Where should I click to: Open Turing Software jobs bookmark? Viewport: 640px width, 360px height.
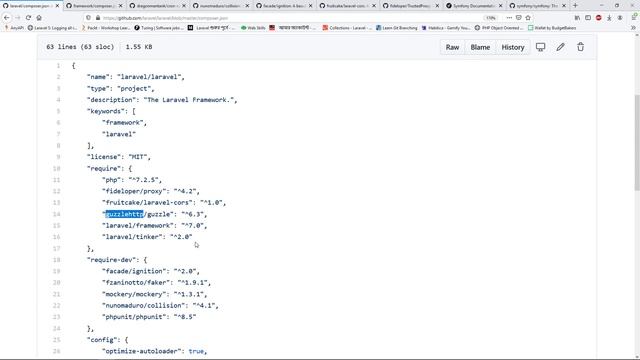click(x=159, y=28)
